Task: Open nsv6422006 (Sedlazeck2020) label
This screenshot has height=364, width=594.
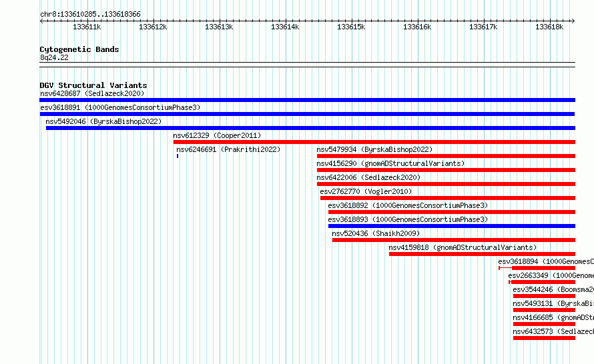Action: 368,177
